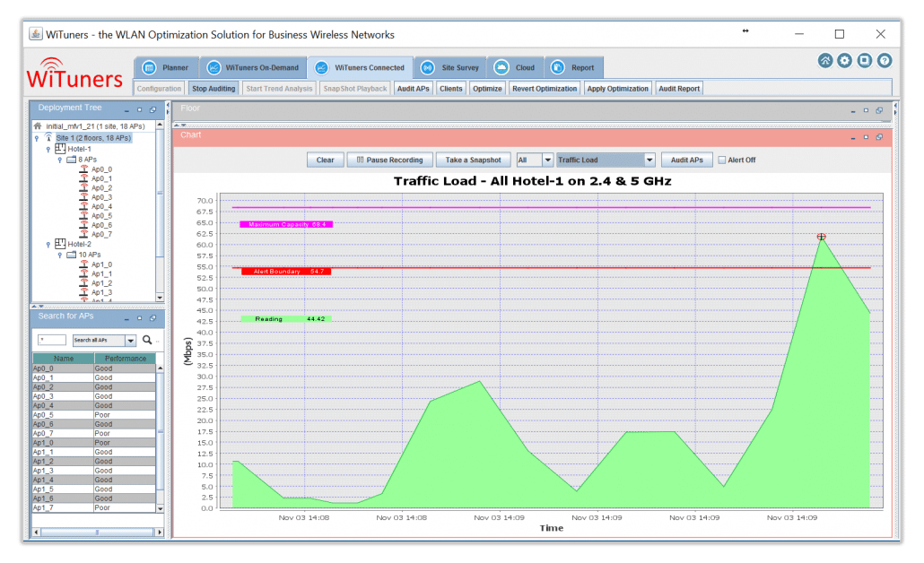Switch to the Report tab
Image resolution: width=924 pixels, height=563 pixels.
tap(573, 68)
